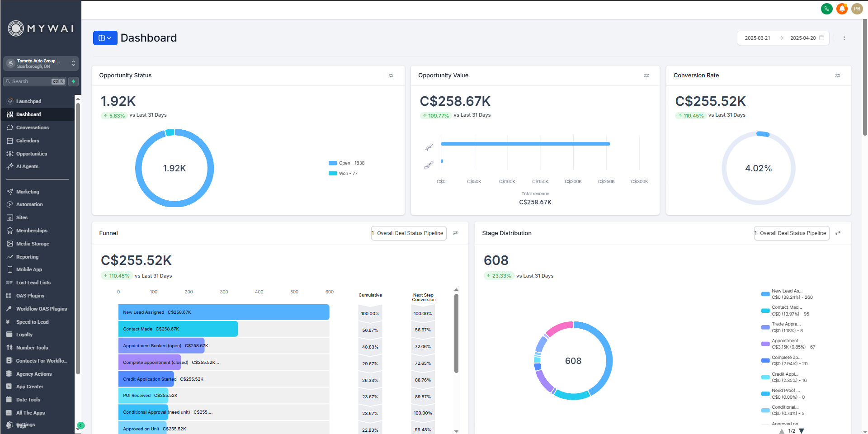Collapse sidebar with green arrow button
This screenshot has width=868, height=434.
point(81,425)
